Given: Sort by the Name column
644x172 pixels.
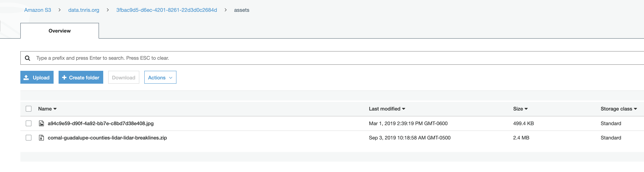Looking at the screenshot, I should tap(47, 109).
